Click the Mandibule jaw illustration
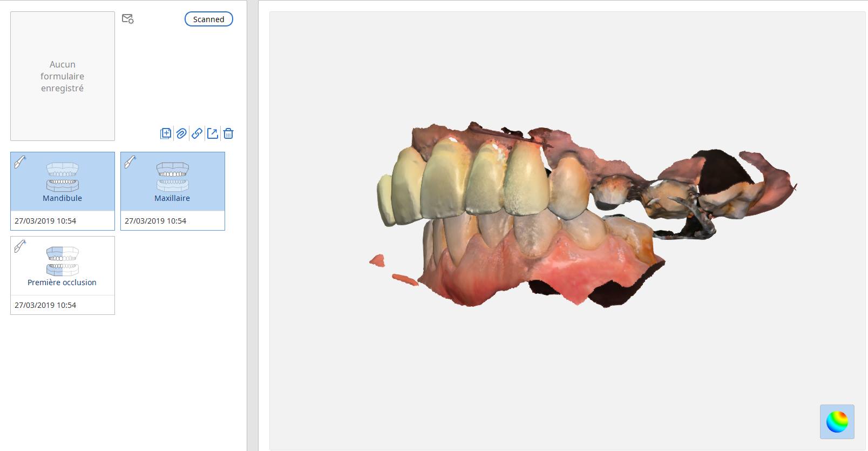Viewport: 868px width, 451px height. point(63,177)
